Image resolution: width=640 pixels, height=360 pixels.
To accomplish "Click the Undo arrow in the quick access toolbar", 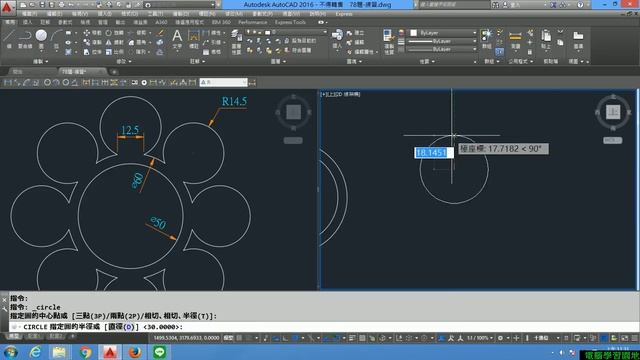I will [72, 5].
